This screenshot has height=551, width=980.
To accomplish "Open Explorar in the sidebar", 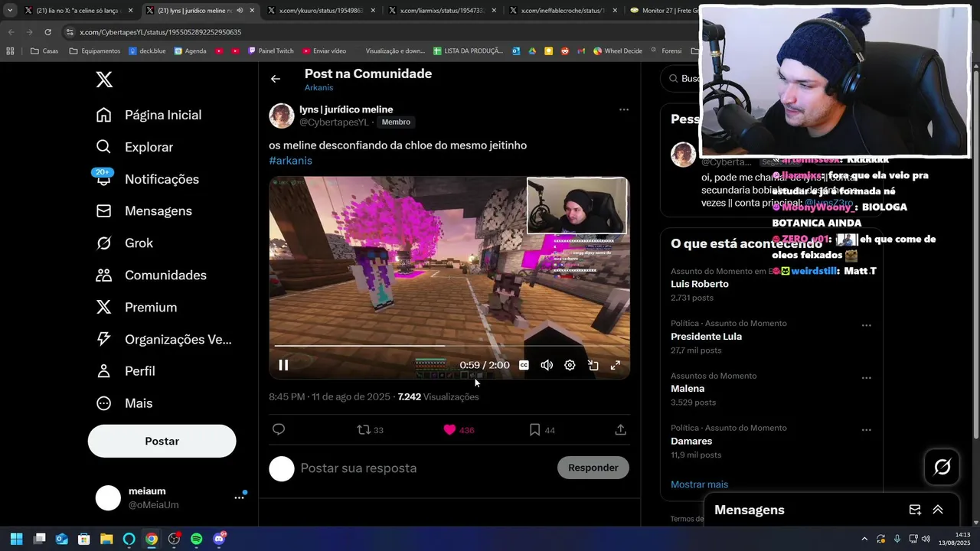I will pyautogui.click(x=136, y=147).
